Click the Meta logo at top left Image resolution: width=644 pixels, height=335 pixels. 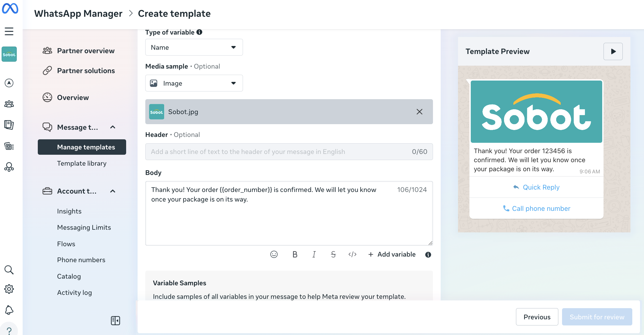[10, 9]
